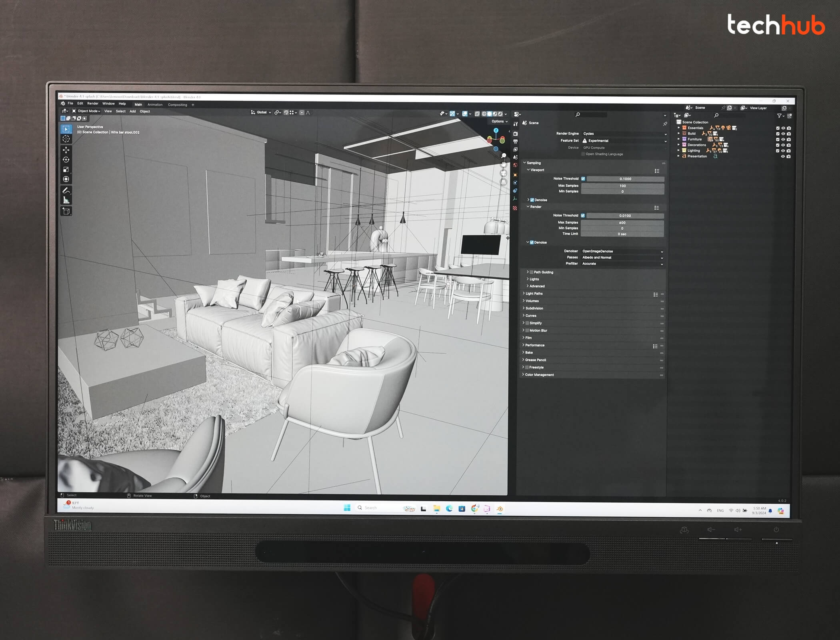Toggle Viewport Noise Threshold checkbox
Screen dimensions: 840x640
tap(583, 179)
